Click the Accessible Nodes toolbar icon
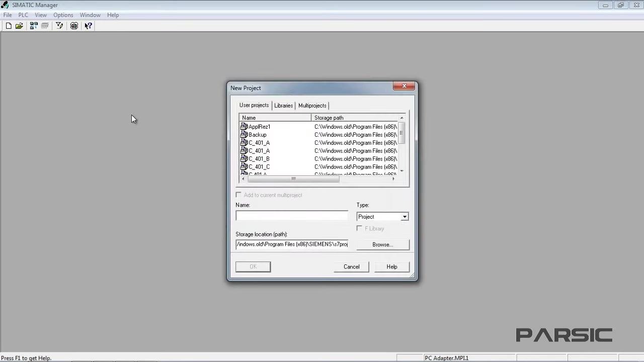Screen dimensions: 644x362 (x=34, y=26)
